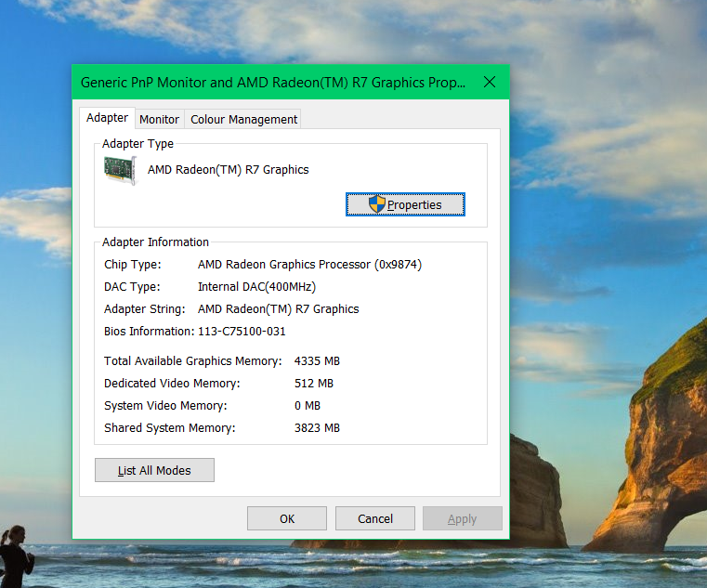Select the adapter name under Adapter Type
Screen dimensions: 707x588
pyautogui.click(x=229, y=170)
